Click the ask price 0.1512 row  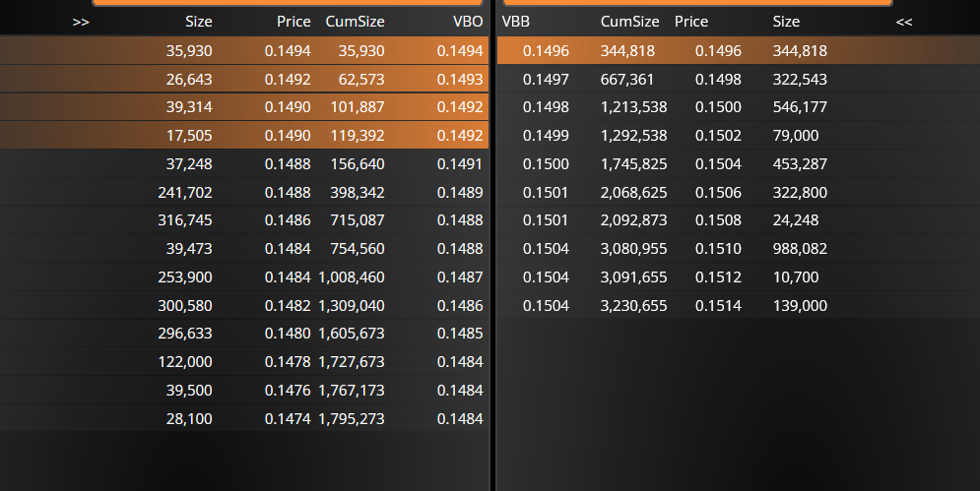[739, 277]
